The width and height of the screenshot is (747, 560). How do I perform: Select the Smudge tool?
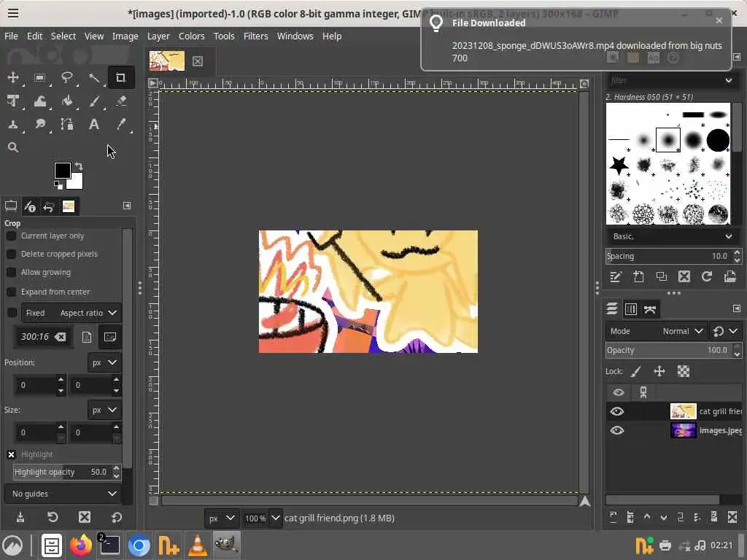[x=40, y=124]
